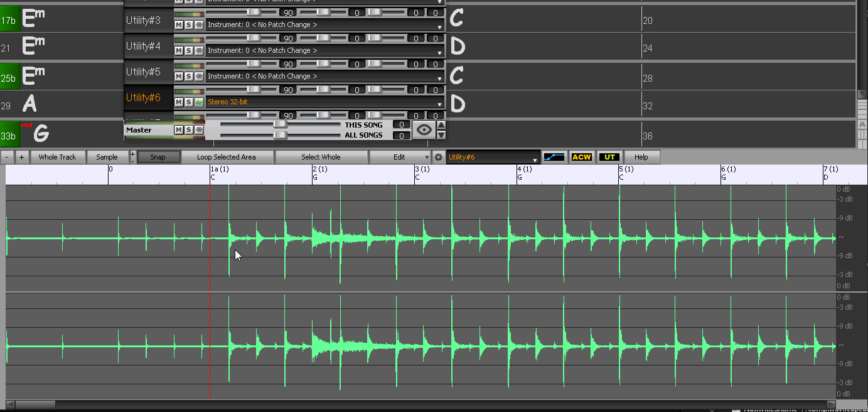Mute the Utility#6 track
Screen dimensions: 868x412
click(x=179, y=102)
